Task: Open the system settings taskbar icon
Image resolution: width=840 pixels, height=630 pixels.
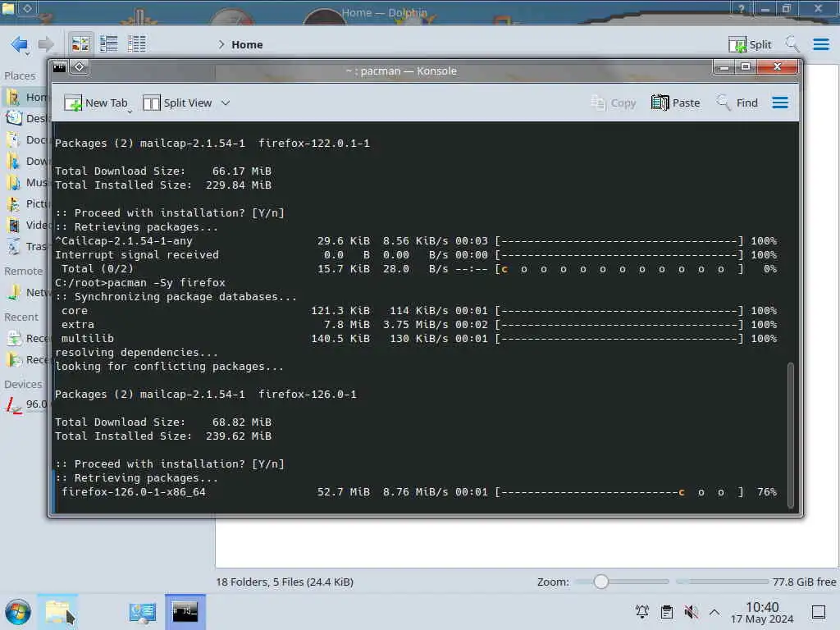Action: [143, 612]
